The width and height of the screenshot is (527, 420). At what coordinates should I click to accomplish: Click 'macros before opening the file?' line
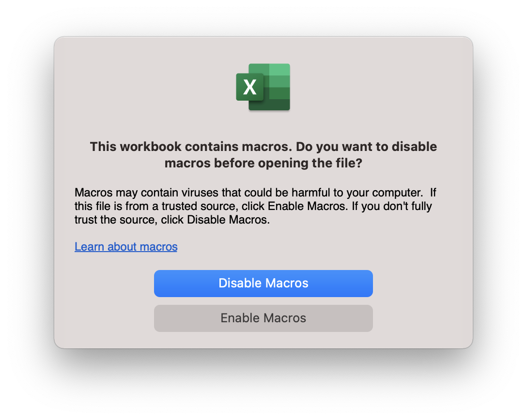(263, 163)
